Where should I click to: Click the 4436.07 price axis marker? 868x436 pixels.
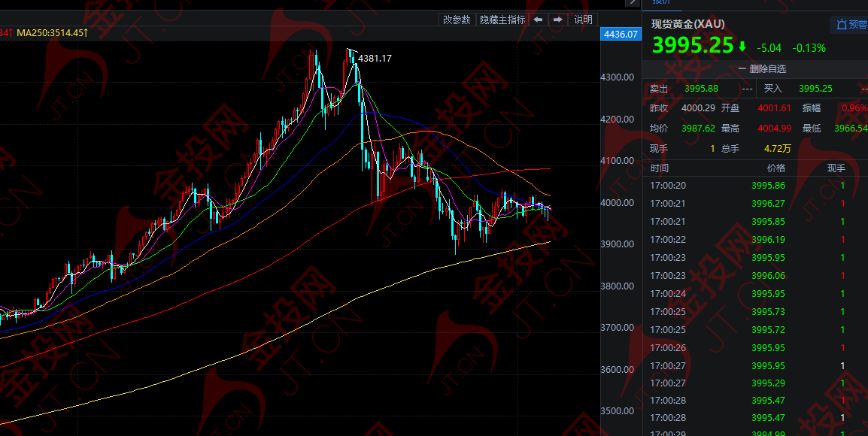click(x=620, y=34)
